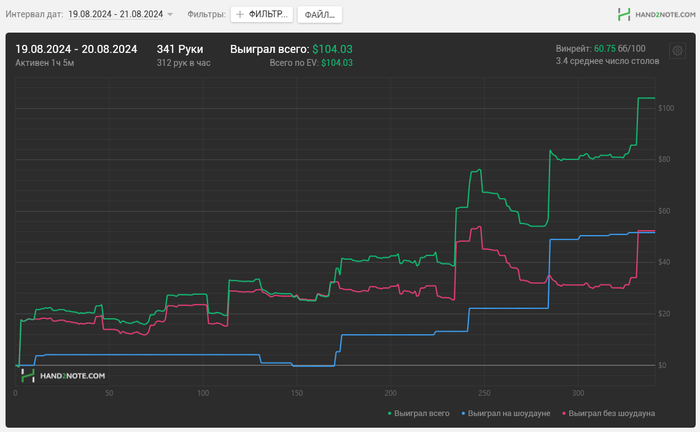Click the Активен 1ч 5м label
700x432 pixels.
[x=45, y=63]
